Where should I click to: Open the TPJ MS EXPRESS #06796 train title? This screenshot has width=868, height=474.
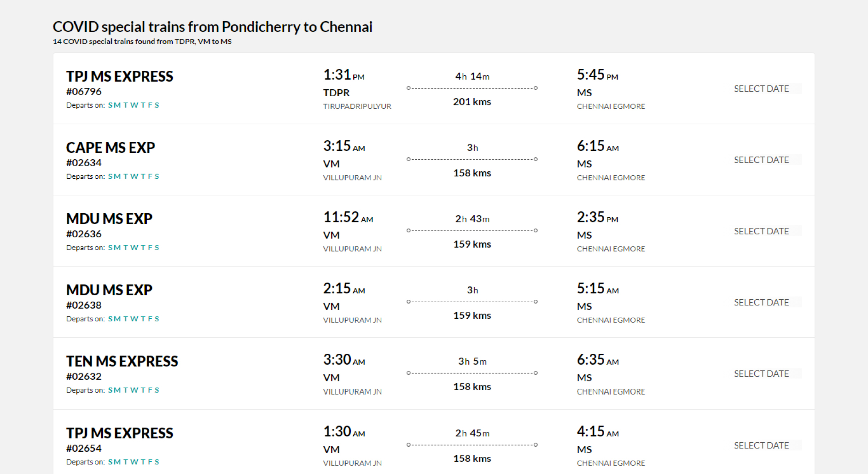click(x=119, y=76)
